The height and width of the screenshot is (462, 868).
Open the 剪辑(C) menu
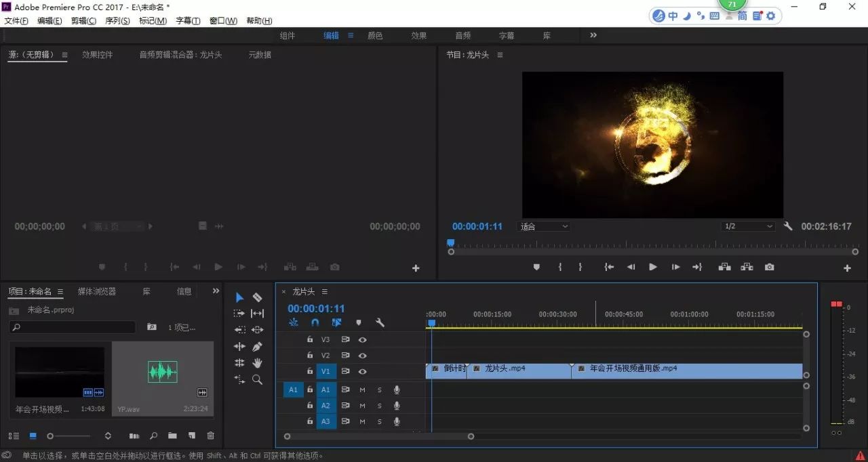(83, 21)
